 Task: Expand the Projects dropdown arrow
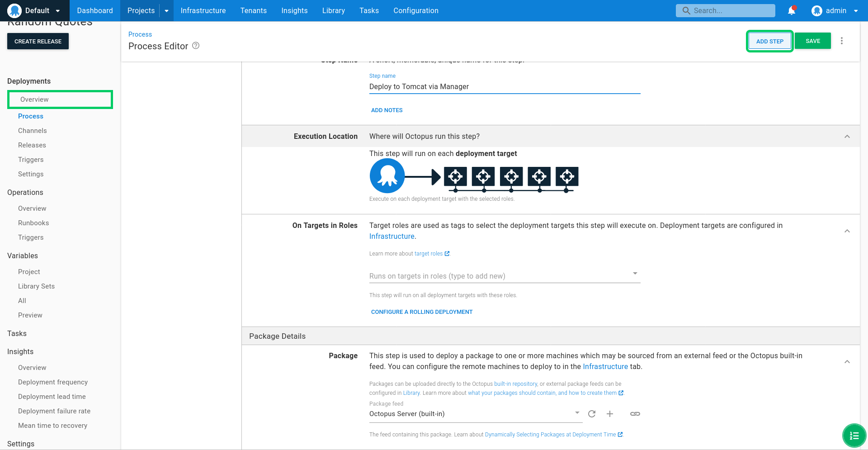coord(166,10)
